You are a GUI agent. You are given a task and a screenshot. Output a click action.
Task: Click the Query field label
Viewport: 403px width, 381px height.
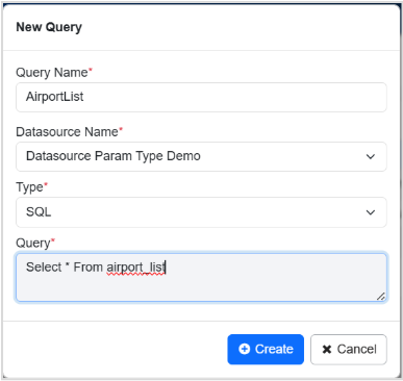click(x=33, y=243)
